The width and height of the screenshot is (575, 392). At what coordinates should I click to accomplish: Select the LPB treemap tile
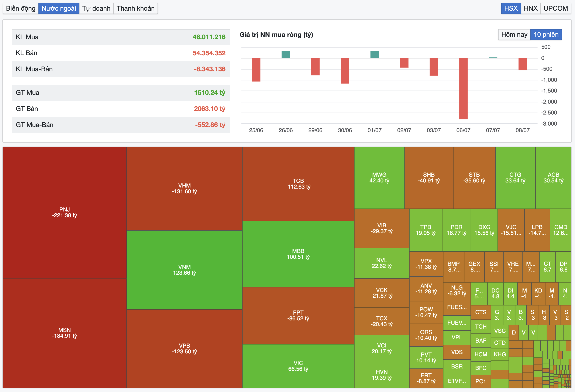537,230
